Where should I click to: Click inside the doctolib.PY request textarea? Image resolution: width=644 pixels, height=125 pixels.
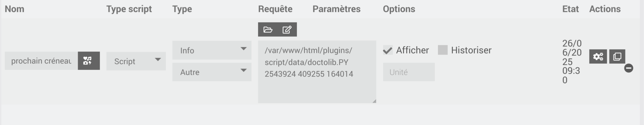pos(317,72)
